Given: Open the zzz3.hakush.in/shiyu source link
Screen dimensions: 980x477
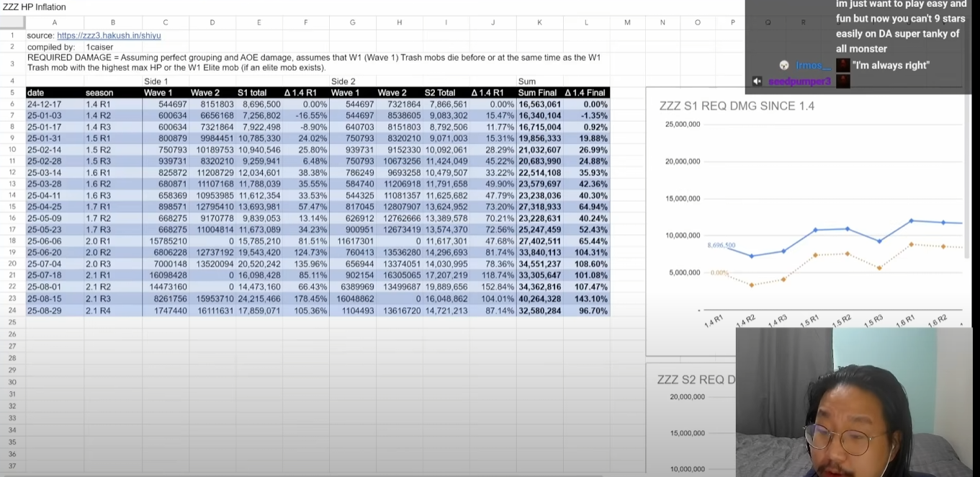Looking at the screenshot, I should coord(109,35).
